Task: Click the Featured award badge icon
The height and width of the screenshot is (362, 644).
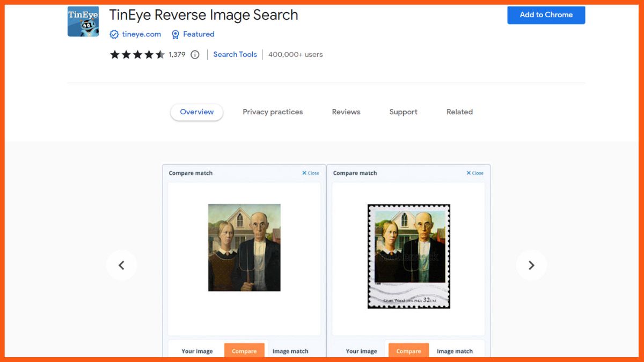Action: (175, 34)
